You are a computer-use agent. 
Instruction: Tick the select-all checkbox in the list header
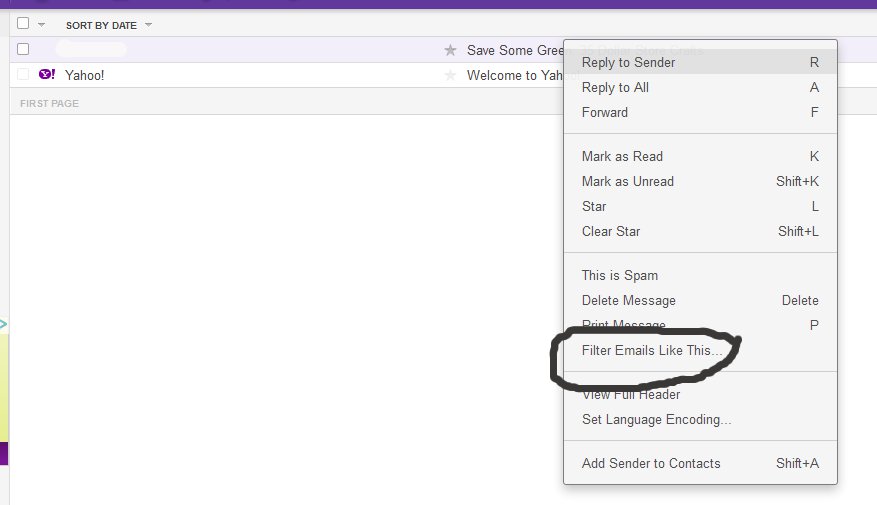click(x=23, y=23)
